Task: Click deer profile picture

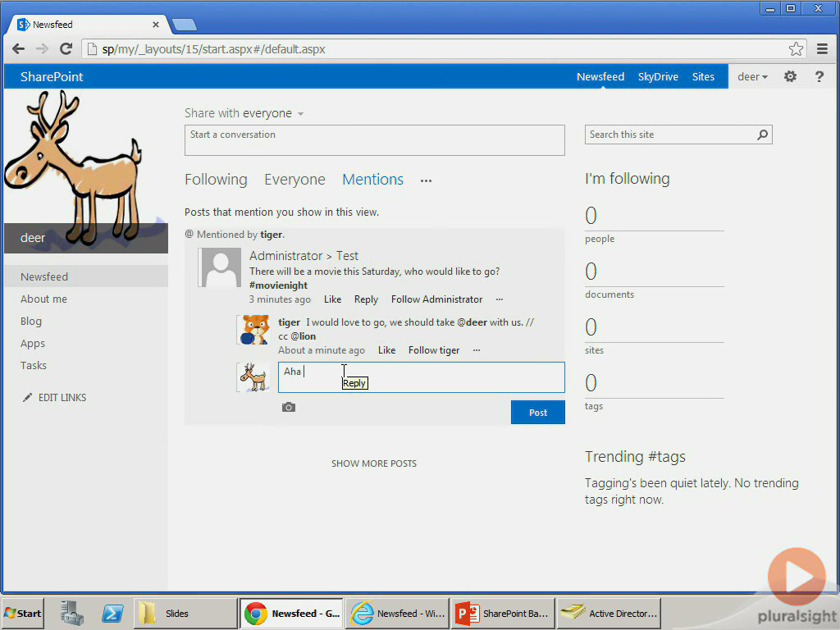Action: pyautogui.click(x=85, y=171)
